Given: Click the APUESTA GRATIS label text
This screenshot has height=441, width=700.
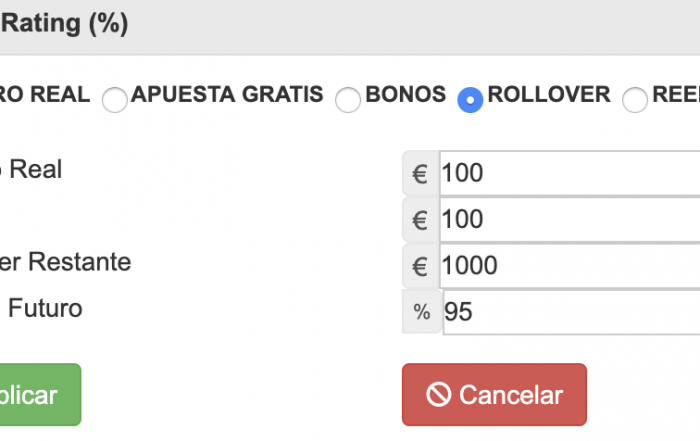Looking at the screenshot, I should tap(227, 95).
